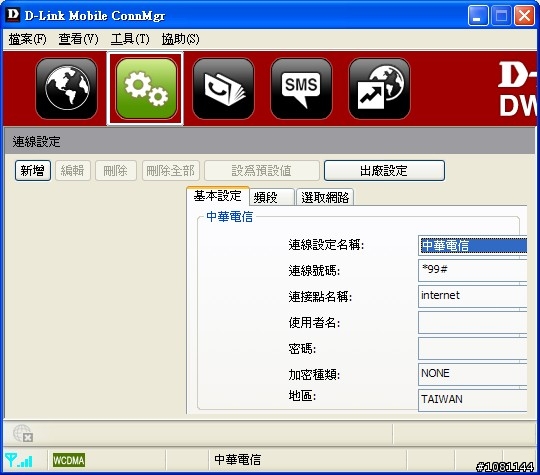Screen dimensions: 540x475
Task: Click the 刪除 button
Action: 116,171
